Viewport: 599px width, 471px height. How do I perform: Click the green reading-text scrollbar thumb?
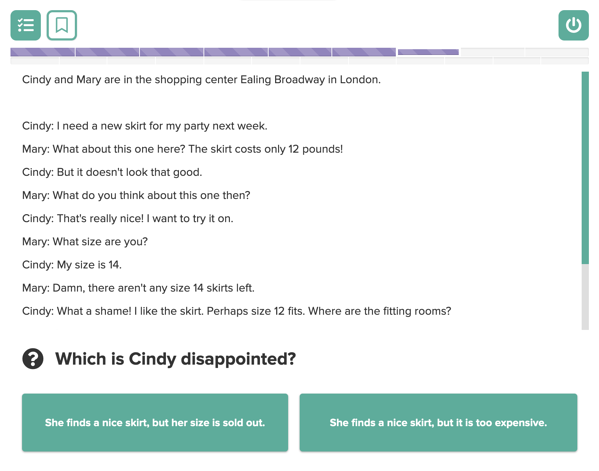(x=585, y=168)
